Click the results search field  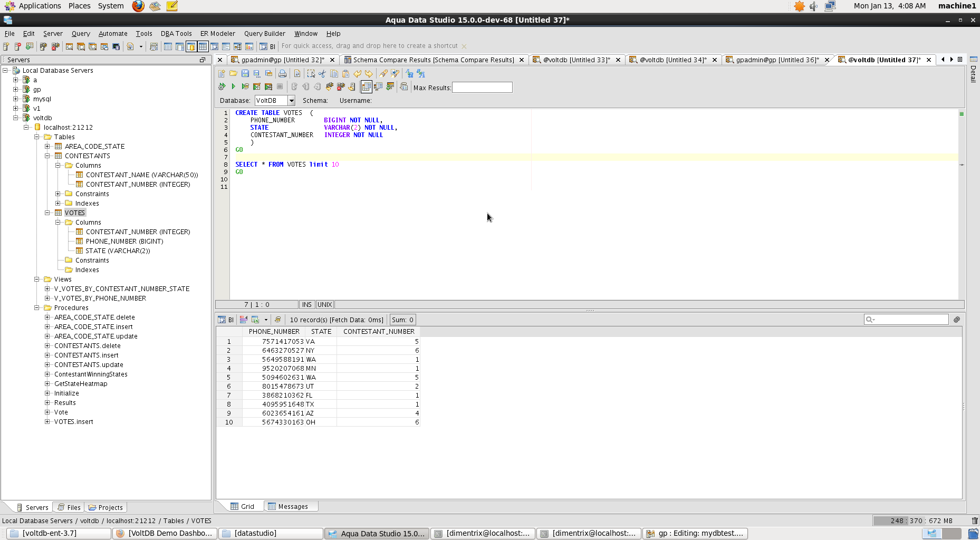pos(906,320)
